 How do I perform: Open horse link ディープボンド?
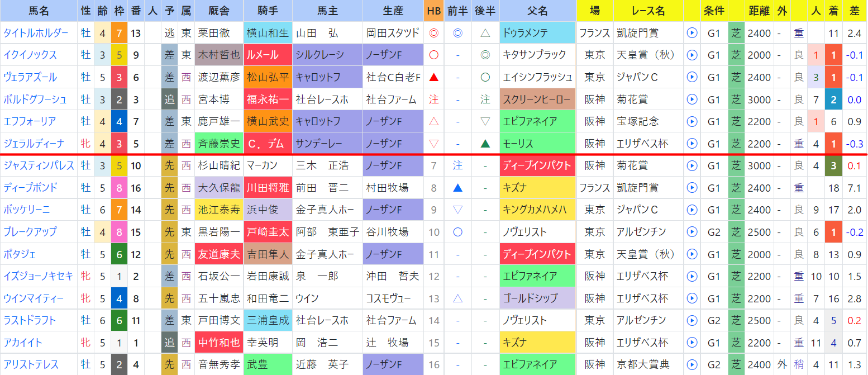[31, 188]
